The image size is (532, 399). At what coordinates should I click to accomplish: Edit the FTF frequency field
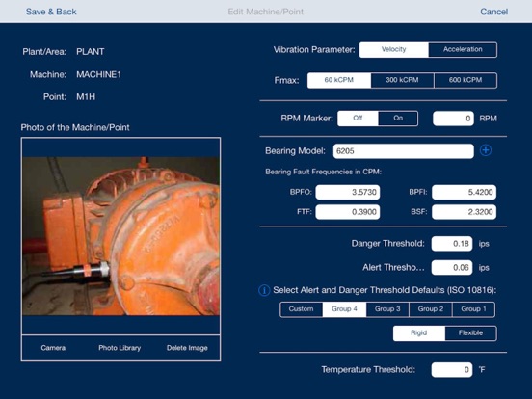coord(348,212)
